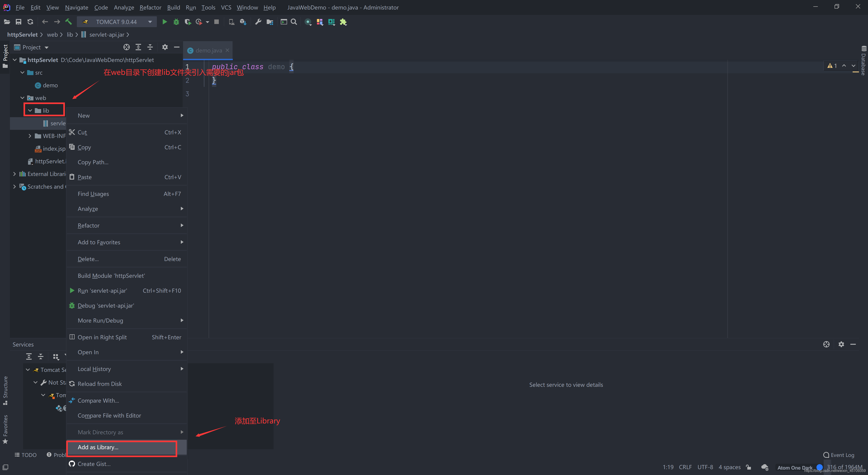Click Run 'servlet-api.jar' in context menu

pyautogui.click(x=127, y=291)
